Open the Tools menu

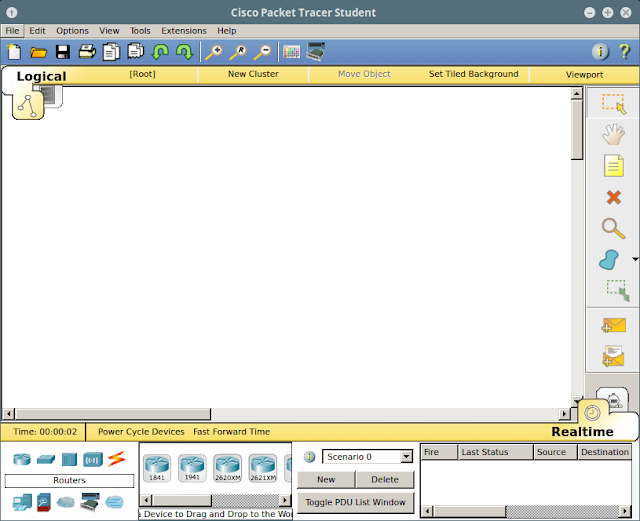click(x=140, y=31)
